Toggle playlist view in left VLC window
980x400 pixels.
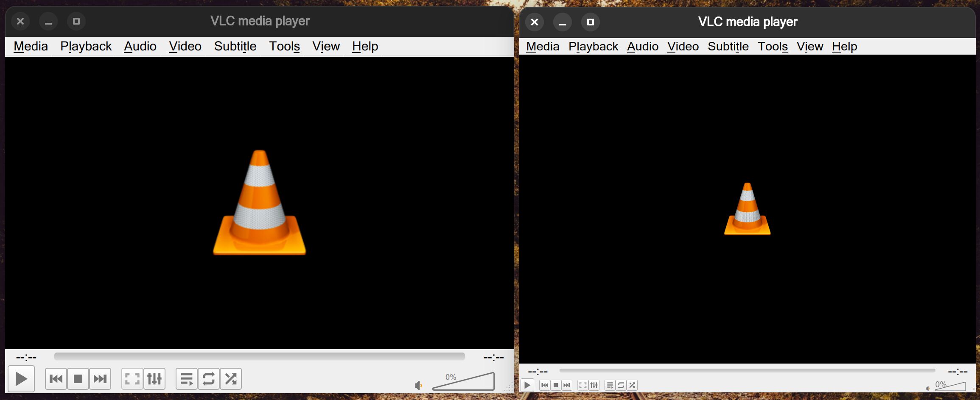pyautogui.click(x=187, y=379)
